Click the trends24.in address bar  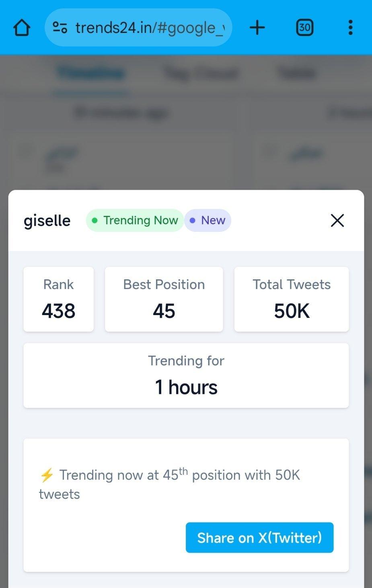pos(138,28)
